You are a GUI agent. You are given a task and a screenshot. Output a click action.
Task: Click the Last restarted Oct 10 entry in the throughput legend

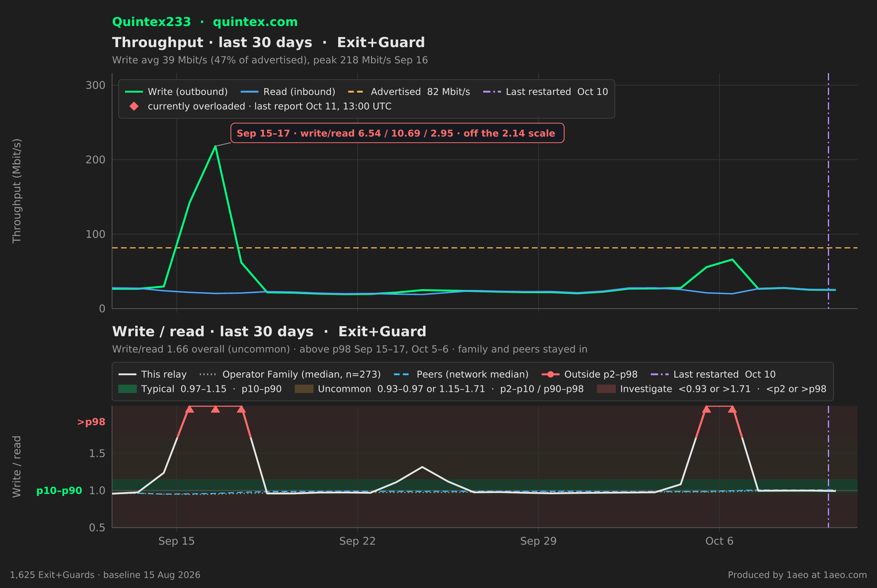546,92
